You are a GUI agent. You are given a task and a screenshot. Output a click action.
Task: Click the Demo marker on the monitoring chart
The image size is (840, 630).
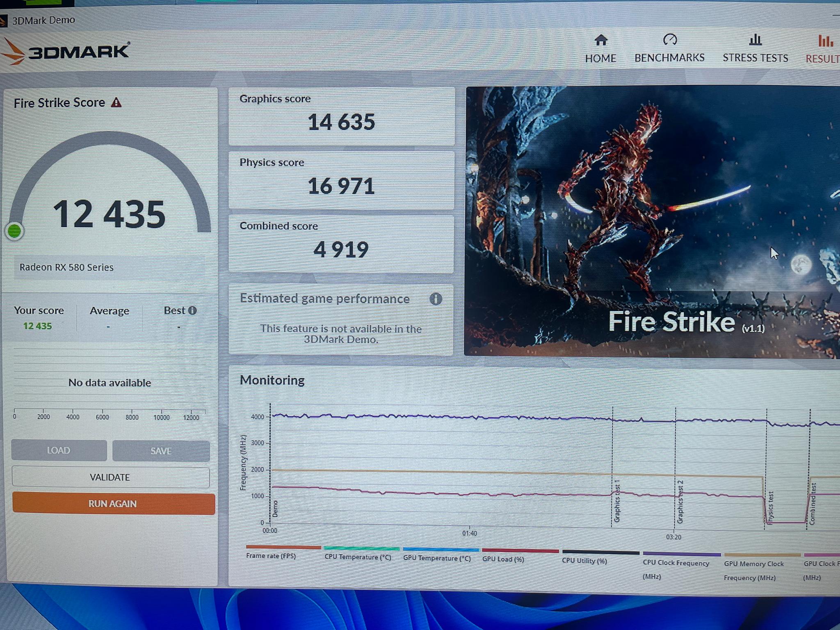point(275,509)
